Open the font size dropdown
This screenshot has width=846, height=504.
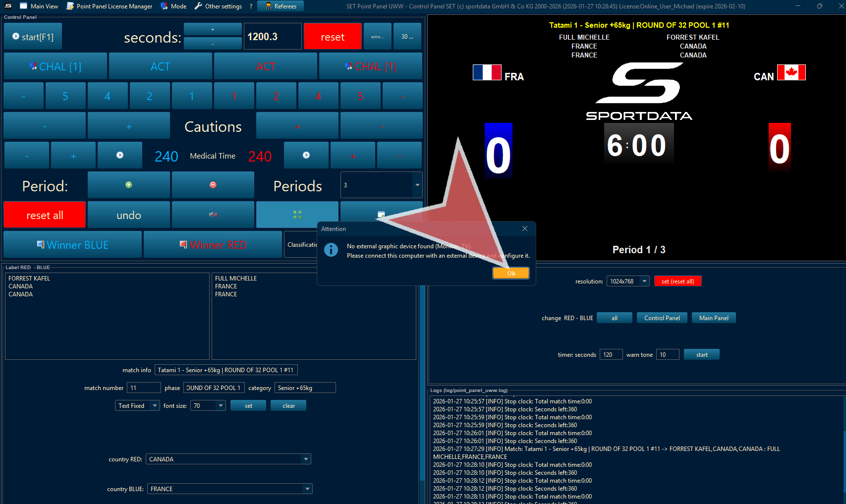tap(221, 406)
